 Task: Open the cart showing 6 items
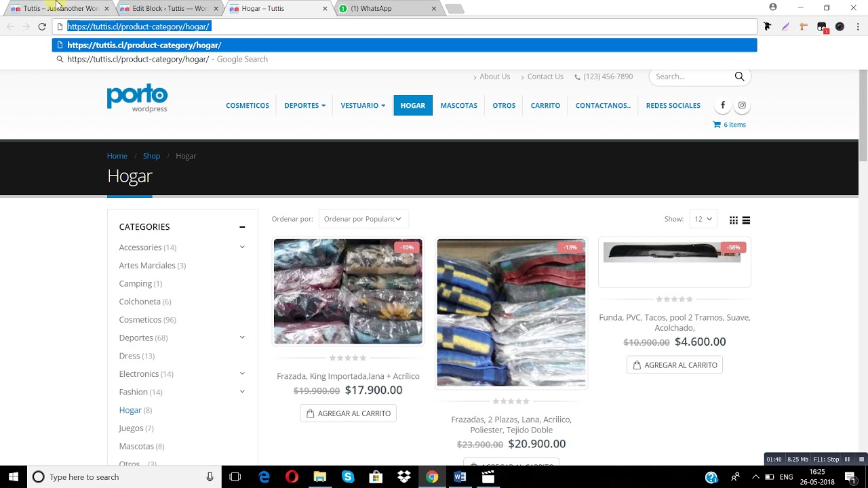point(729,125)
